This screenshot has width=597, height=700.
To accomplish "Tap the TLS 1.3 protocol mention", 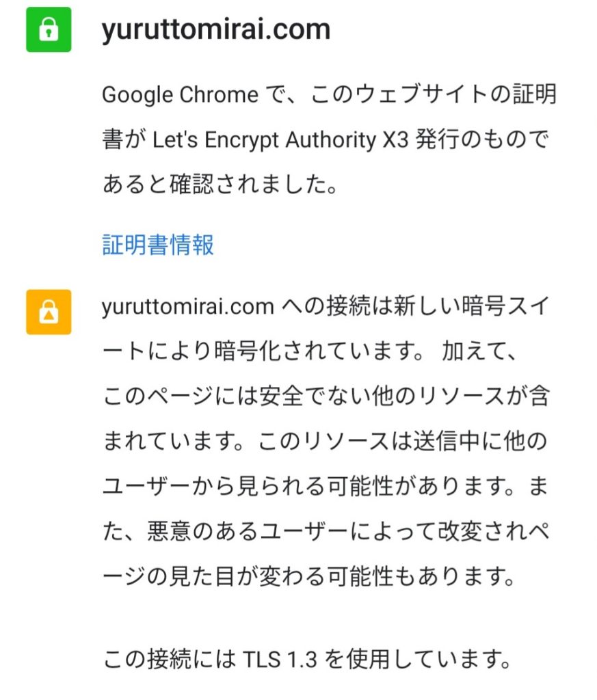I will tap(280, 660).
